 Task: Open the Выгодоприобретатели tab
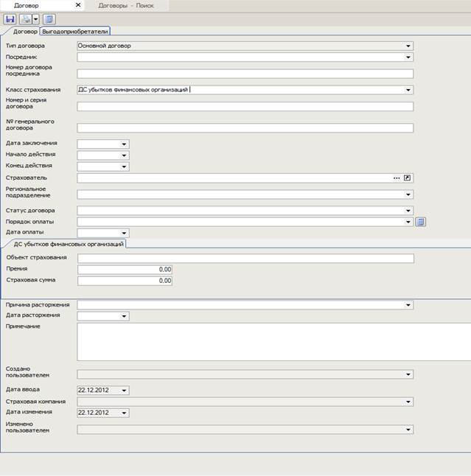(x=74, y=31)
